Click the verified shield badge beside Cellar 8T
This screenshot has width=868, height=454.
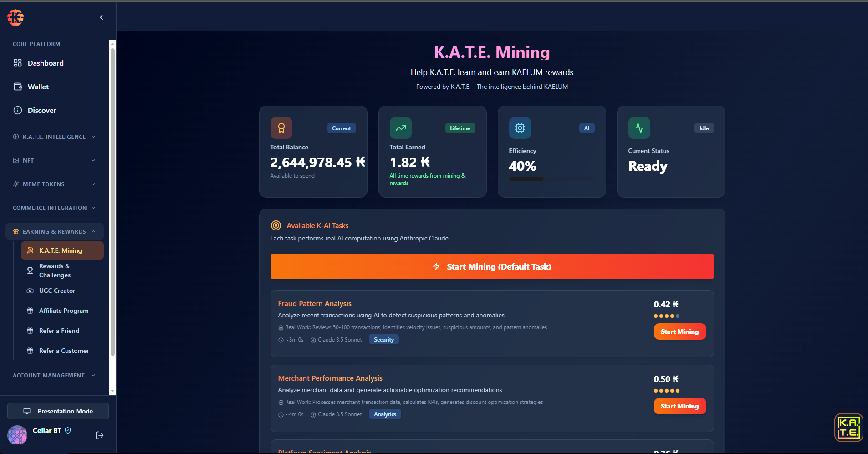68,430
